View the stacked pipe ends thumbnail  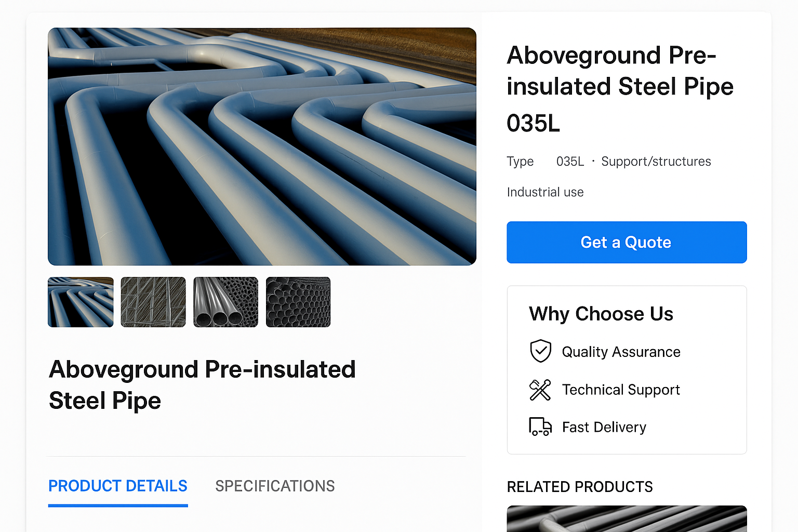[x=298, y=302]
